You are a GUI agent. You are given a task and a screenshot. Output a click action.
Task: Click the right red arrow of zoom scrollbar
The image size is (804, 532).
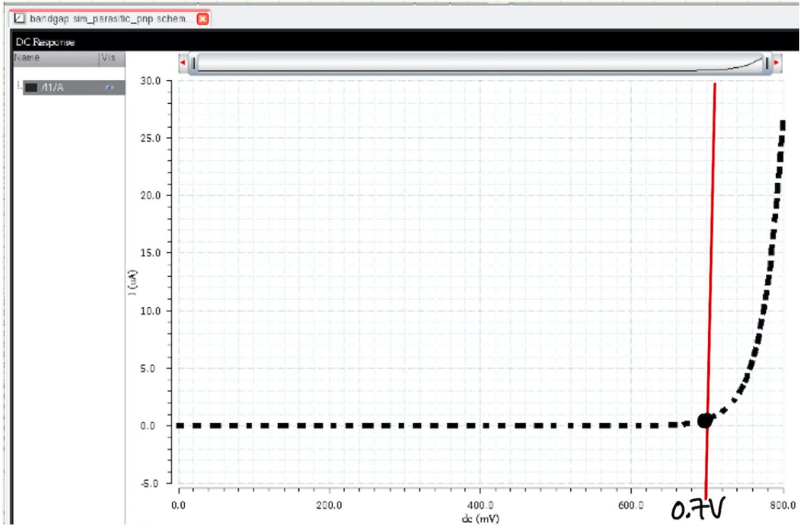pos(777,62)
